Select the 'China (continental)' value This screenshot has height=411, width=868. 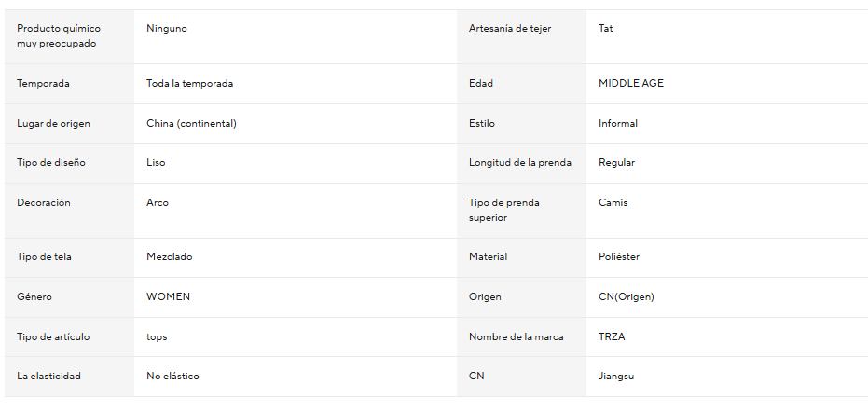click(191, 124)
